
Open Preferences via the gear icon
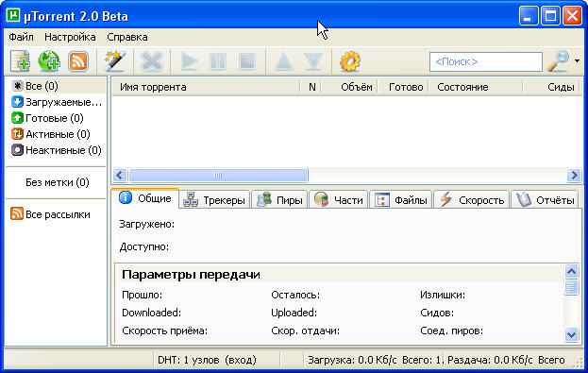coord(350,61)
